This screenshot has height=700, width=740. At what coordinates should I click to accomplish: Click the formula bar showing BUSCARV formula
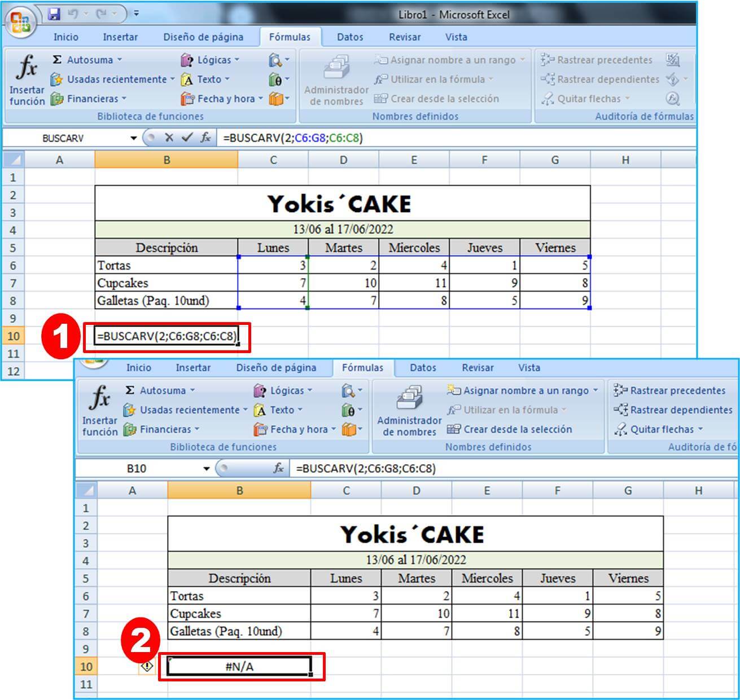point(294,137)
